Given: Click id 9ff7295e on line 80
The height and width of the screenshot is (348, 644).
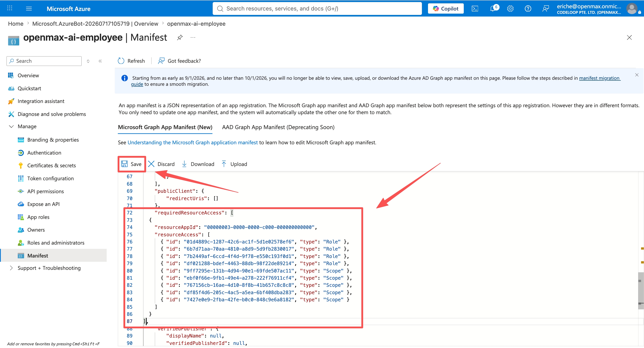Looking at the screenshot, I should (x=239, y=271).
